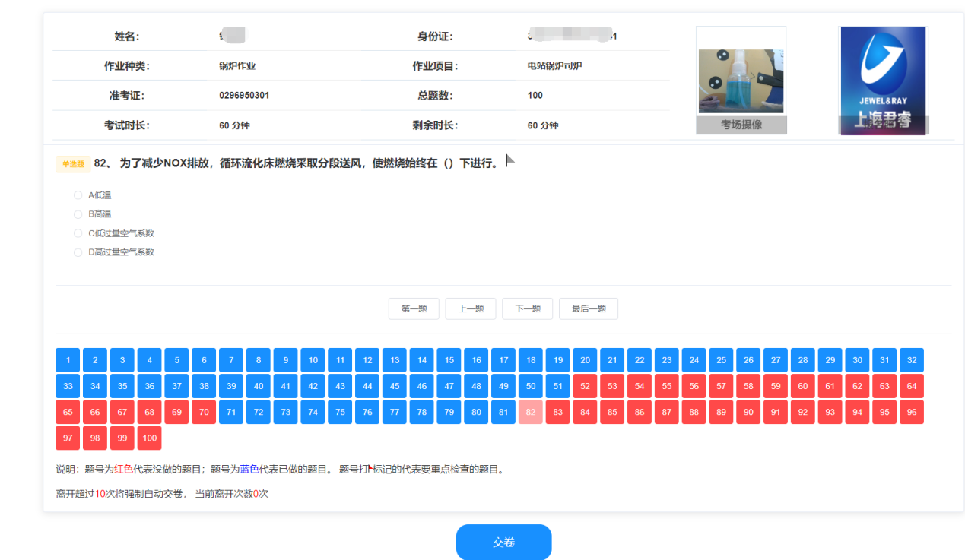Choose option D高过量空气系数
The height and width of the screenshot is (560, 965).
click(x=78, y=252)
